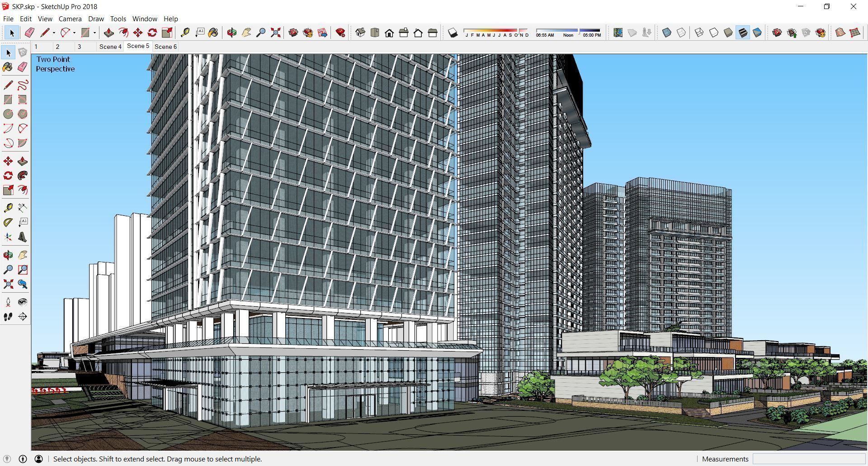Select the Paint Bucket tool in top toolbar
Image resolution: width=868 pixels, height=466 pixels.
click(x=213, y=33)
